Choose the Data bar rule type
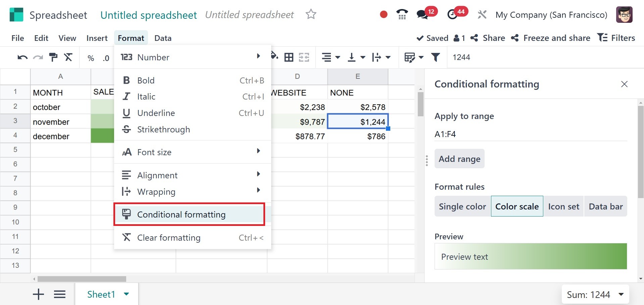The height and width of the screenshot is (305, 644). coord(605,206)
